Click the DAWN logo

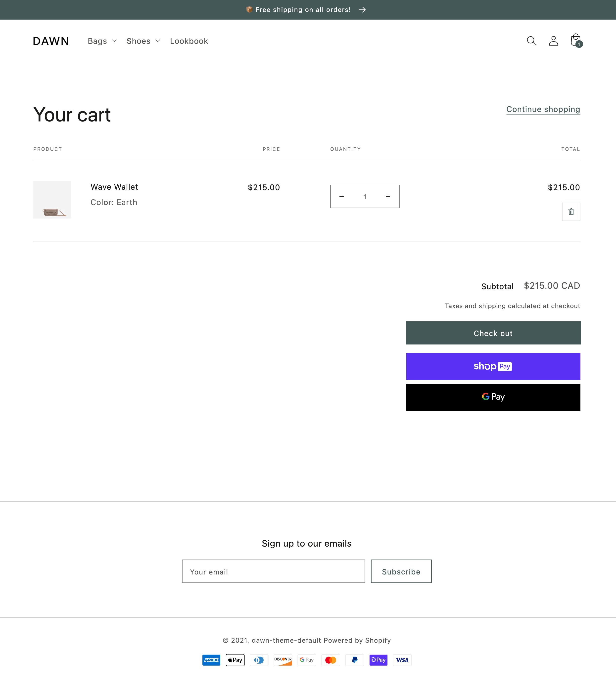51,41
